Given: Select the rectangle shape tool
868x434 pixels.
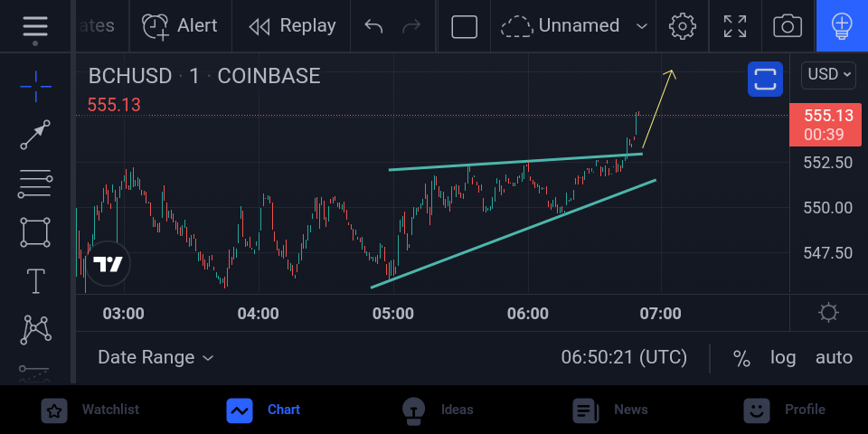Looking at the screenshot, I should click(x=35, y=232).
